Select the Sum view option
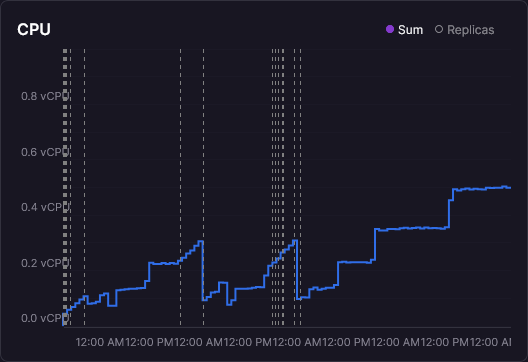Screen dimensions: 528x362 point(404,30)
